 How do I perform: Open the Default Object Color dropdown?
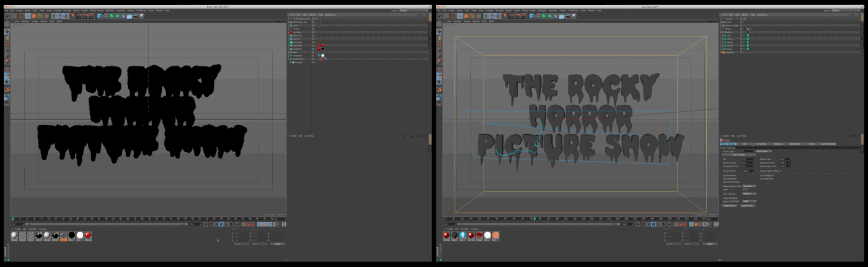pyautogui.click(x=749, y=186)
